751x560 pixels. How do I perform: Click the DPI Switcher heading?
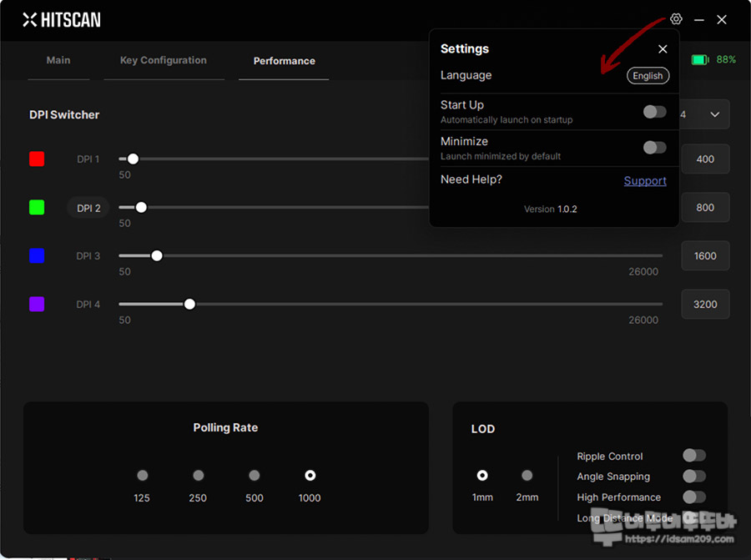tap(64, 115)
